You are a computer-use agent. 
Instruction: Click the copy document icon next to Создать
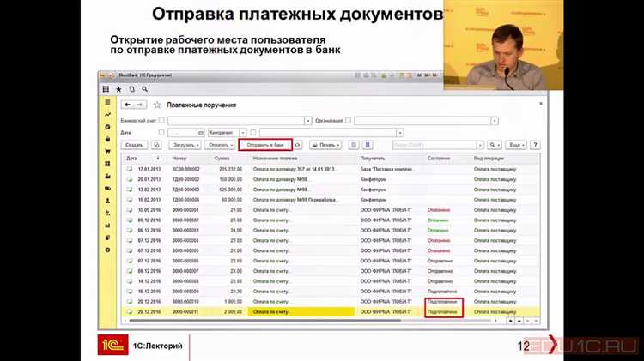[x=156, y=145]
